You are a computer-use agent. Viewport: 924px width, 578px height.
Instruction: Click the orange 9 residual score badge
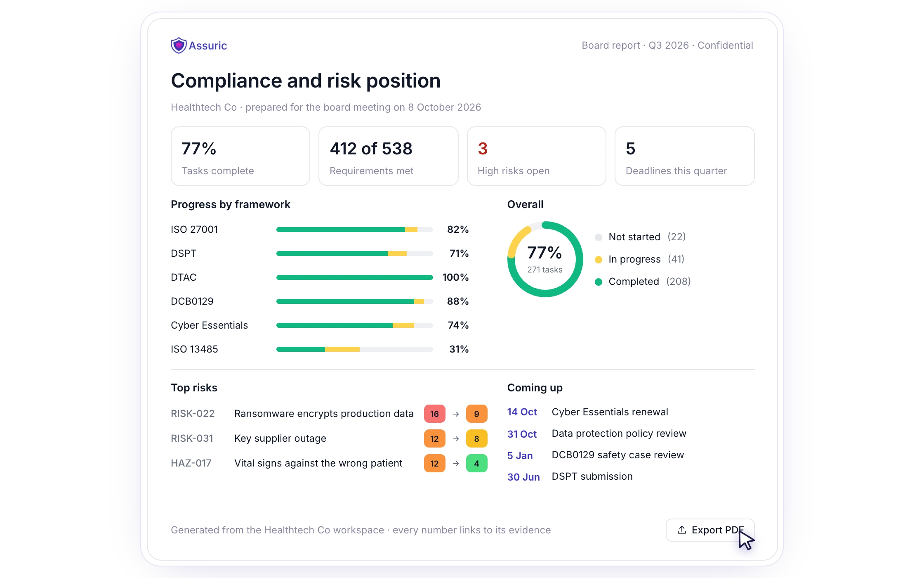click(477, 414)
